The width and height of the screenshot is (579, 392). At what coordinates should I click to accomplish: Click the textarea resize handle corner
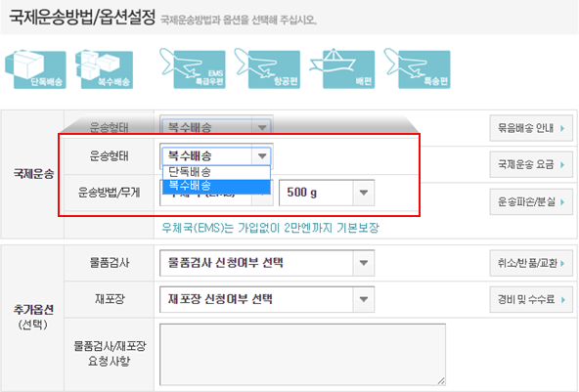(x=441, y=381)
